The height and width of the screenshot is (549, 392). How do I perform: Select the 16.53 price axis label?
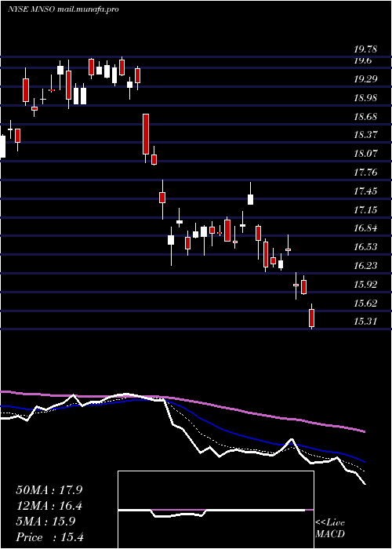pos(366,247)
